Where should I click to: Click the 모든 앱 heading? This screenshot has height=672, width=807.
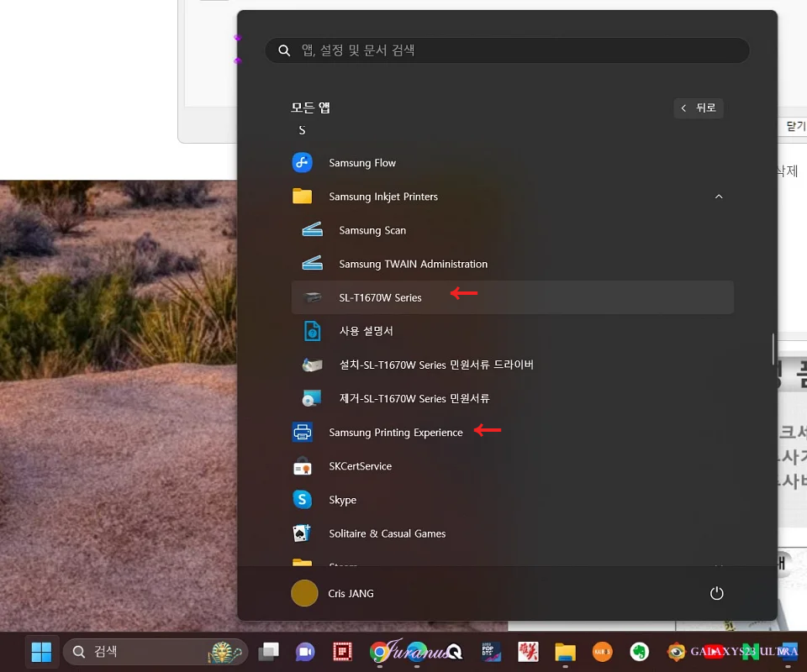[310, 108]
